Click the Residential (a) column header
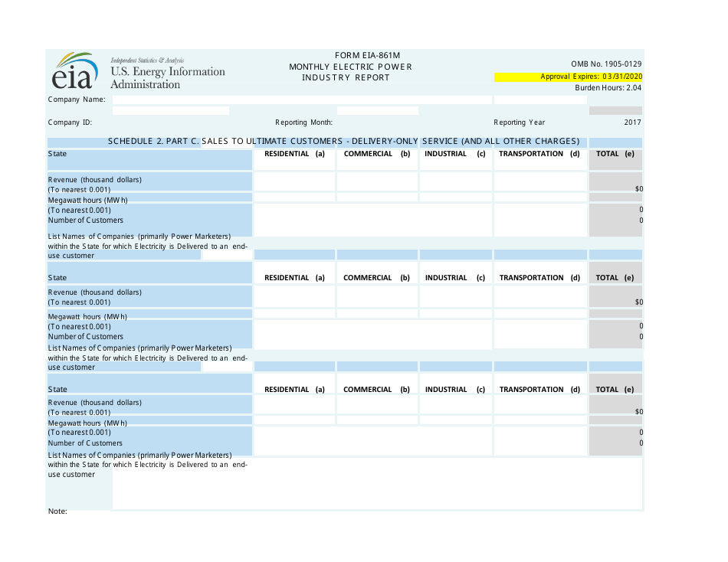Screen dimensions: 728x562 pos(293,153)
